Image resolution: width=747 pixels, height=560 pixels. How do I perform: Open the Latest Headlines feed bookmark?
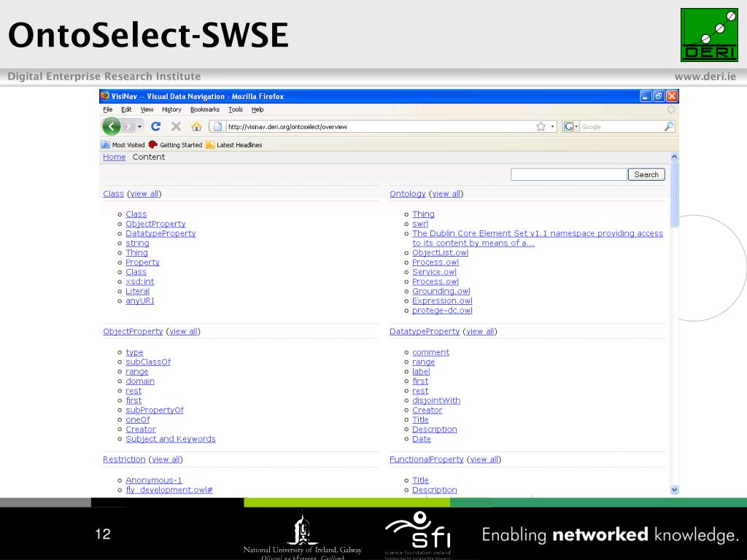(234, 145)
